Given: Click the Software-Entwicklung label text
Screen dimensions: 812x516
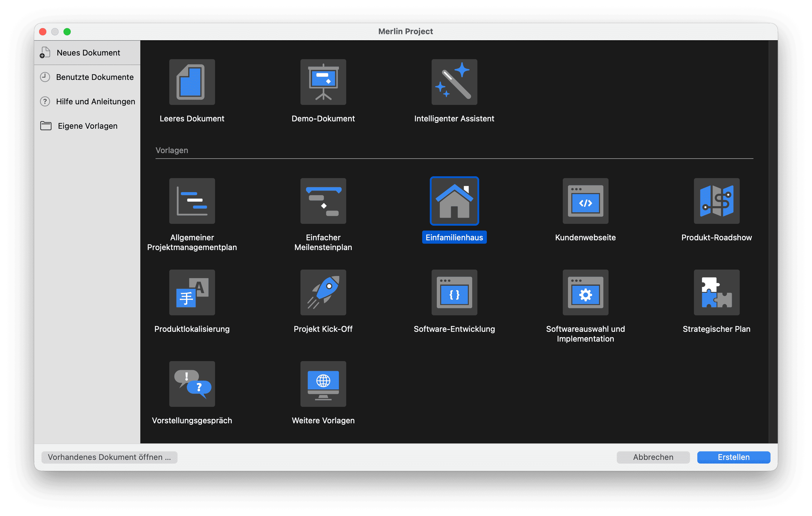Looking at the screenshot, I should pyautogui.click(x=454, y=329).
